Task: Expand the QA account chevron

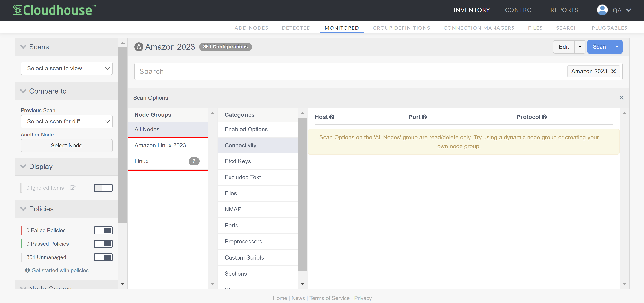Action: point(629,10)
